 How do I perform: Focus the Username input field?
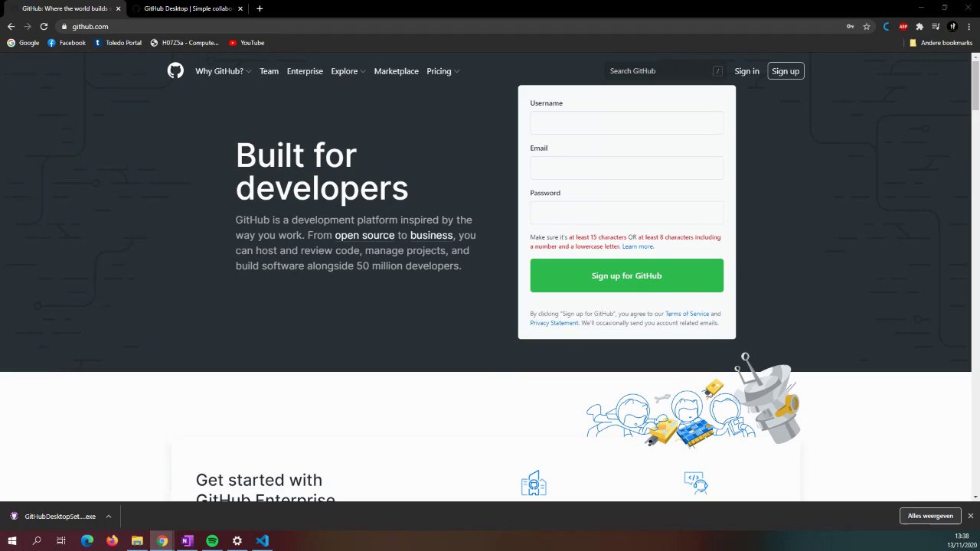click(x=626, y=122)
